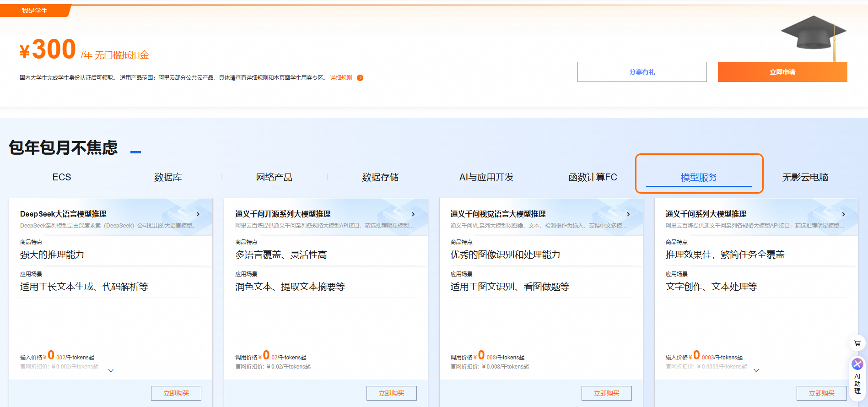The height and width of the screenshot is (407, 868).
Task: Open the 通义千问系列大模型推理 title
Action: (x=706, y=214)
